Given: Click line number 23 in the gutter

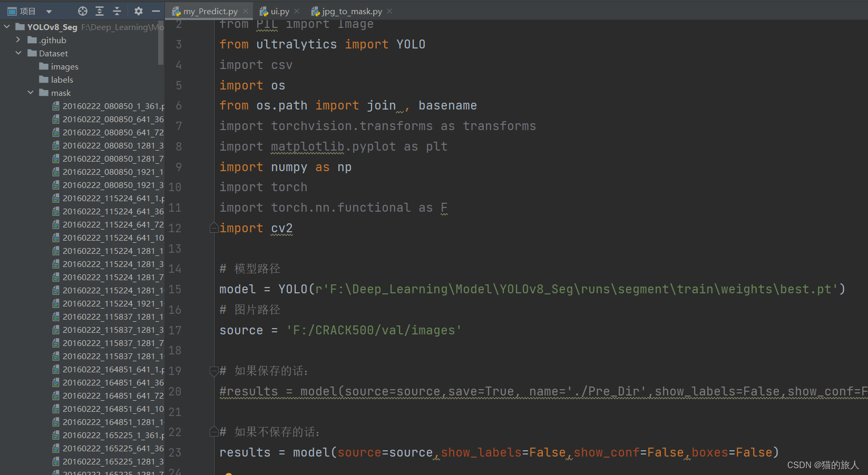Looking at the screenshot, I should point(175,453).
